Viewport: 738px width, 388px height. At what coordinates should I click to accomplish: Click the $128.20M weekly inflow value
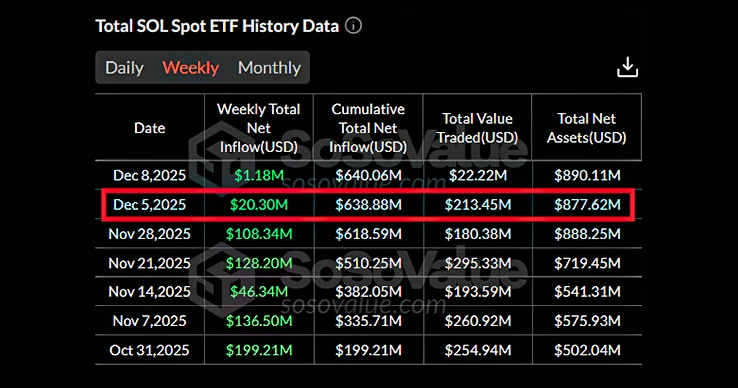(259, 263)
